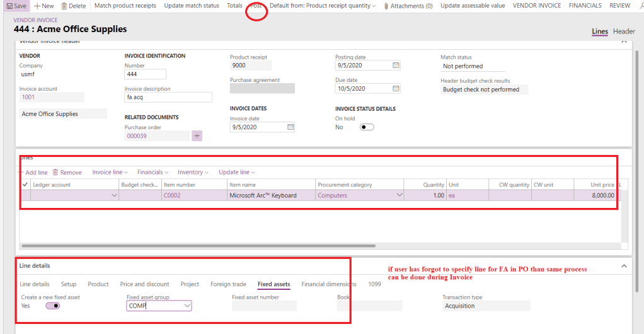Click the Delete trash icon
644x334 pixels.
click(64, 6)
